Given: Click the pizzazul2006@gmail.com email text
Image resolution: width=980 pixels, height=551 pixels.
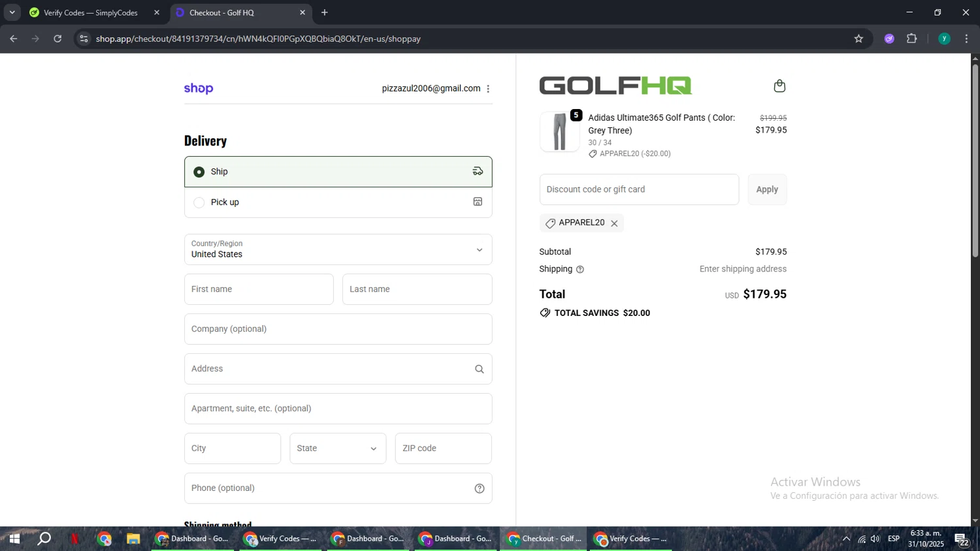Looking at the screenshot, I should click(x=431, y=89).
